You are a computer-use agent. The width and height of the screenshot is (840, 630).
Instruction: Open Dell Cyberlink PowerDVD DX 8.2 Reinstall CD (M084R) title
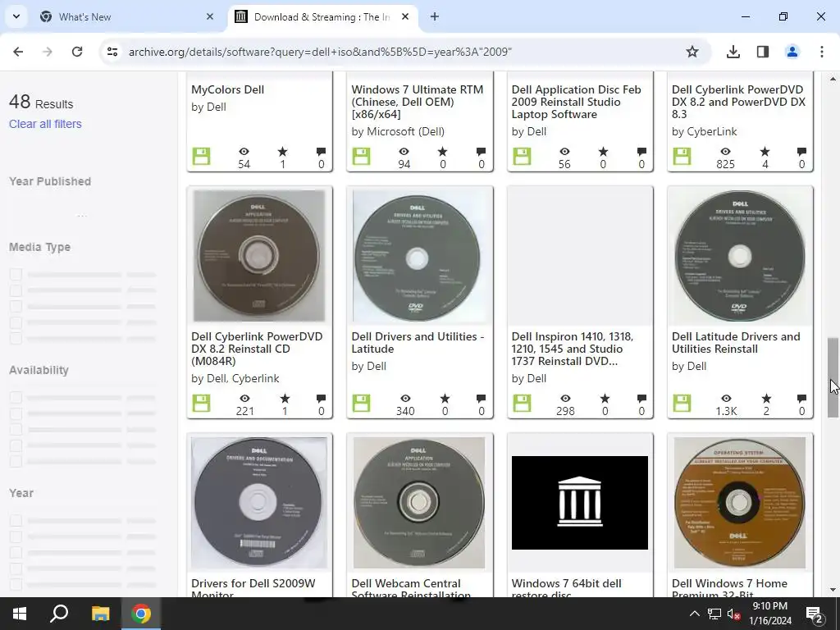click(257, 349)
